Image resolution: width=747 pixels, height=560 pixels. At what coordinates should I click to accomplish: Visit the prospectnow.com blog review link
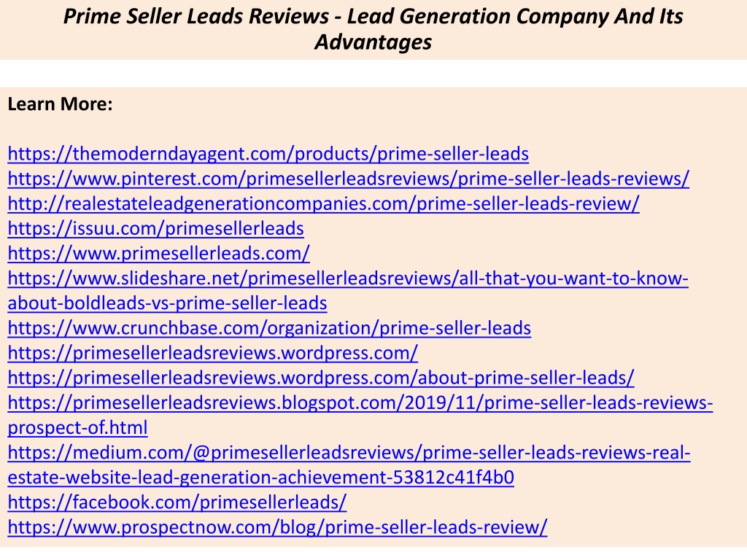(278, 527)
